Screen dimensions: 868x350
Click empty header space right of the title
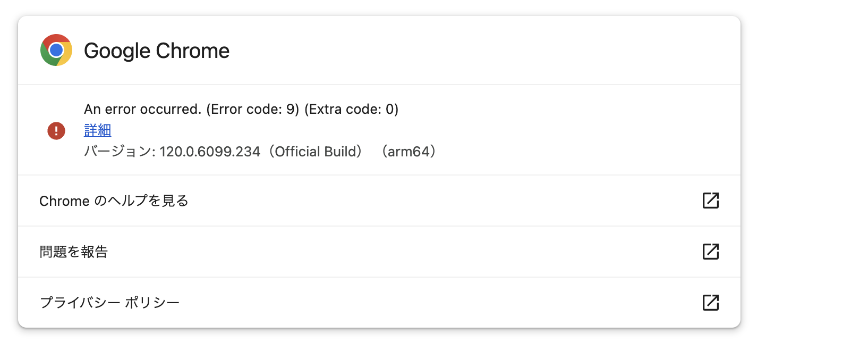pos(478,51)
